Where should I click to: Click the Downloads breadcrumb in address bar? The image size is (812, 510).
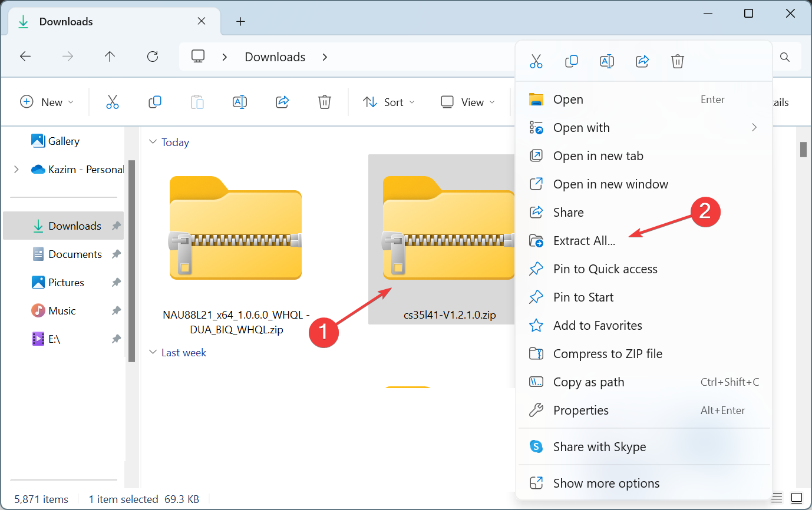click(275, 57)
